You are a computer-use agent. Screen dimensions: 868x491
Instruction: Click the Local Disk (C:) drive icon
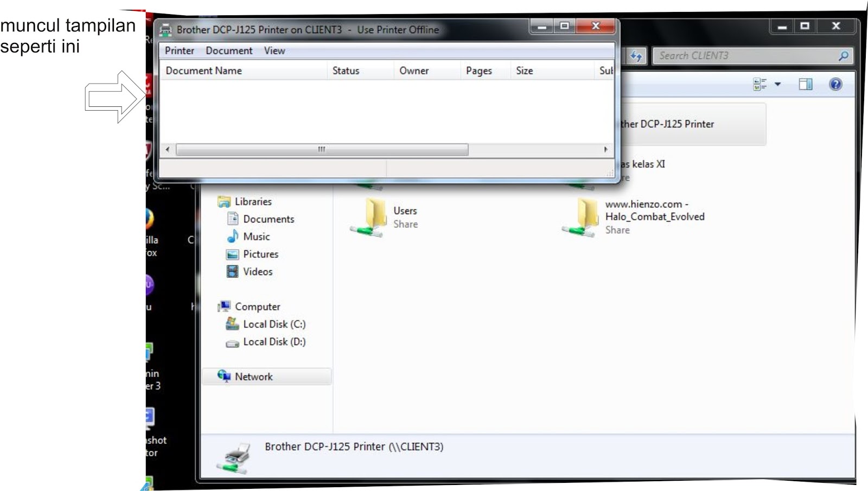coord(233,324)
